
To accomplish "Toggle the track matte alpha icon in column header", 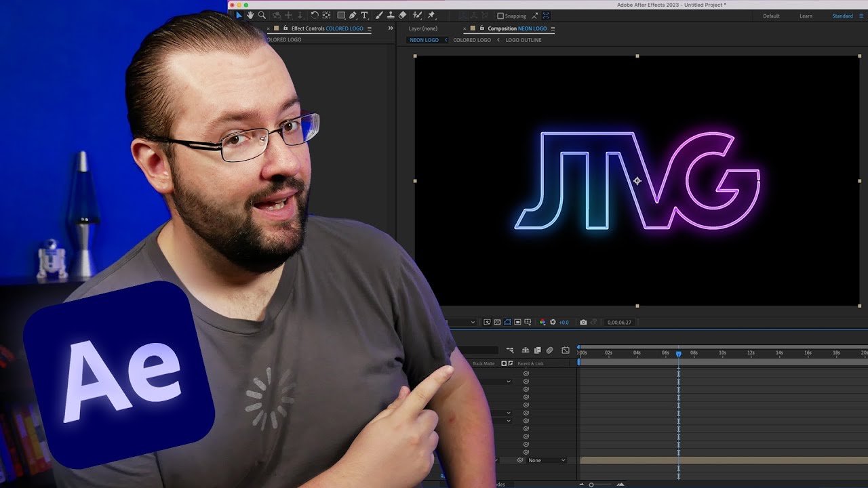I will (x=504, y=363).
